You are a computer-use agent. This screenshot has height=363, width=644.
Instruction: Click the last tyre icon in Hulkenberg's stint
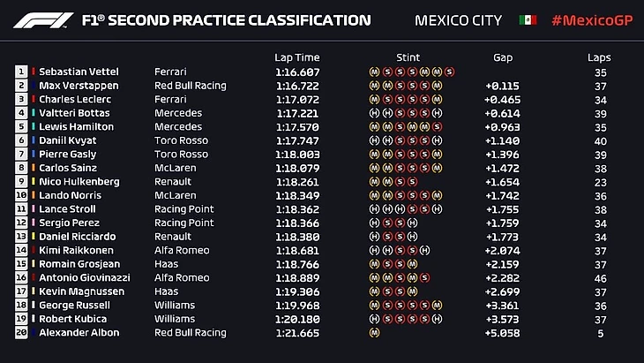tap(412, 182)
